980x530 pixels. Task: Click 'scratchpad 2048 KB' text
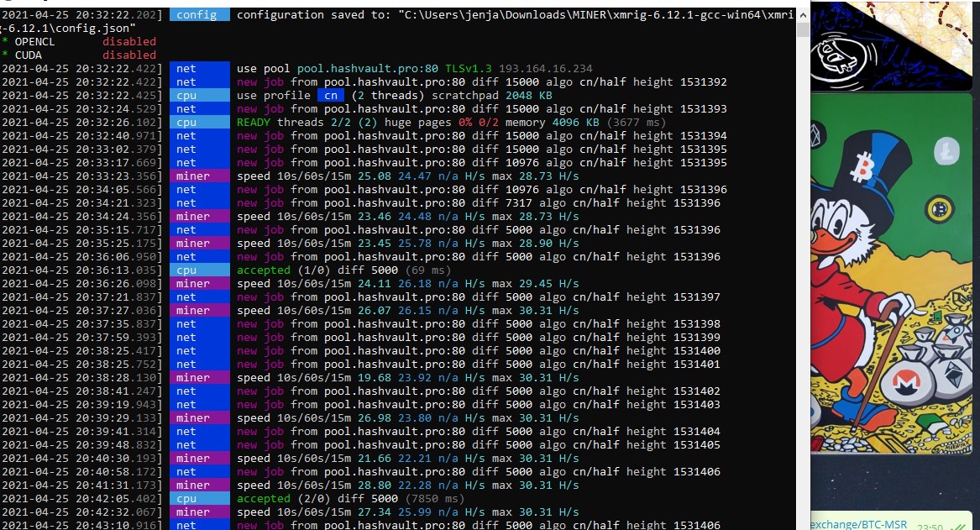pyautogui.click(x=492, y=95)
